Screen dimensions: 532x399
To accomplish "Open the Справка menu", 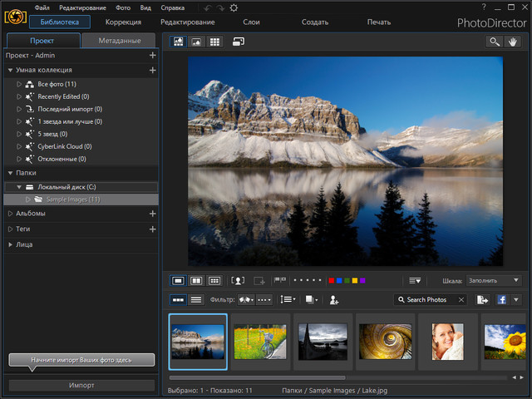I will (x=172, y=7).
